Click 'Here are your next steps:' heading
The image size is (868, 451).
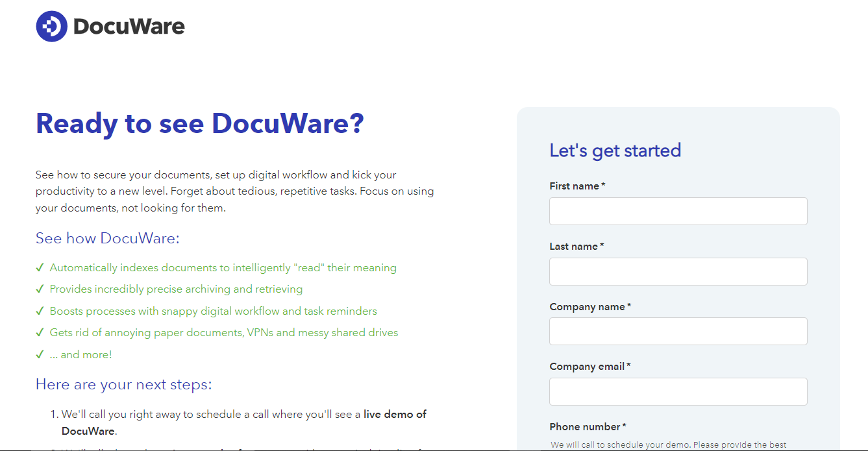[123, 384]
